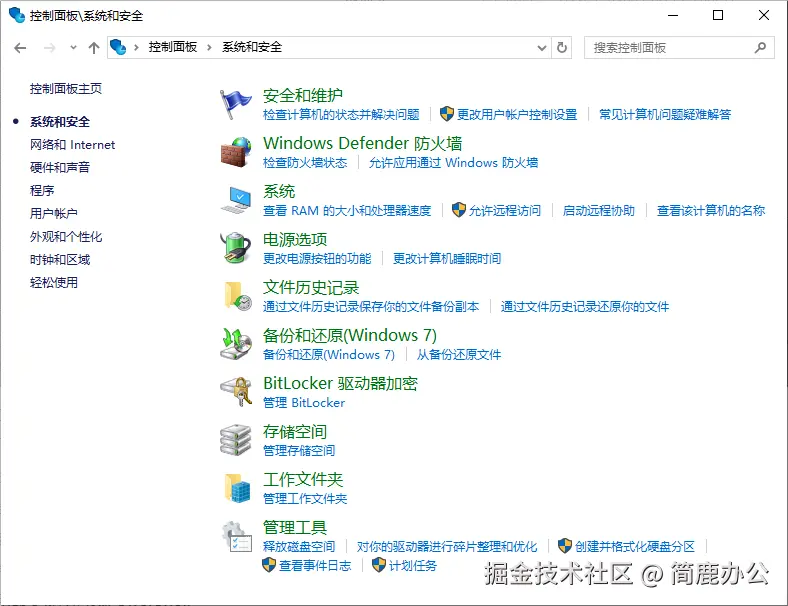Open 管理存储空间 link
Viewport: 788px width, 606px height.
click(299, 450)
